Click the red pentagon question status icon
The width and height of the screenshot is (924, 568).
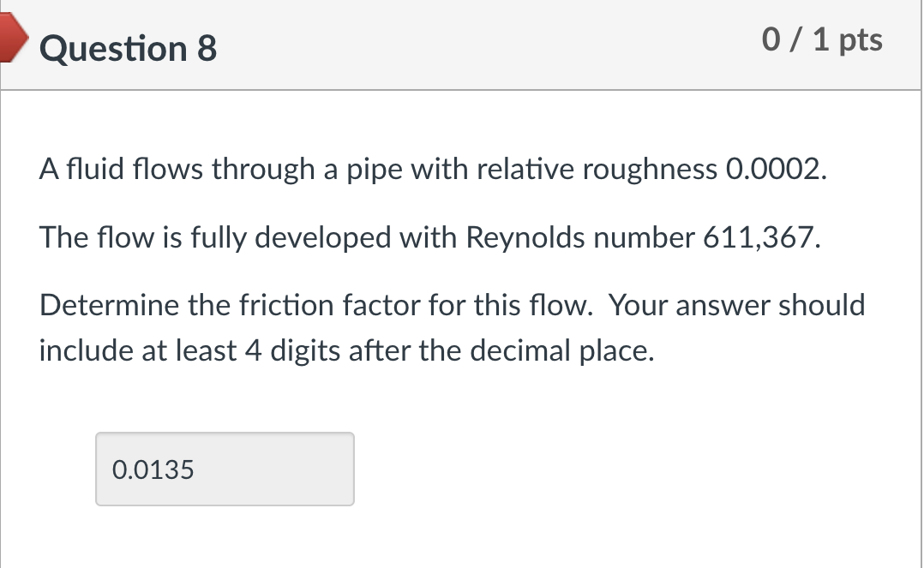pyautogui.click(x=9, y=39)
